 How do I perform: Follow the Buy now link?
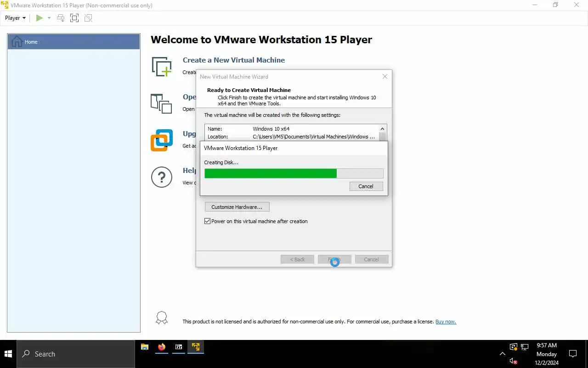pyautogui.click(x=446, y=322)
